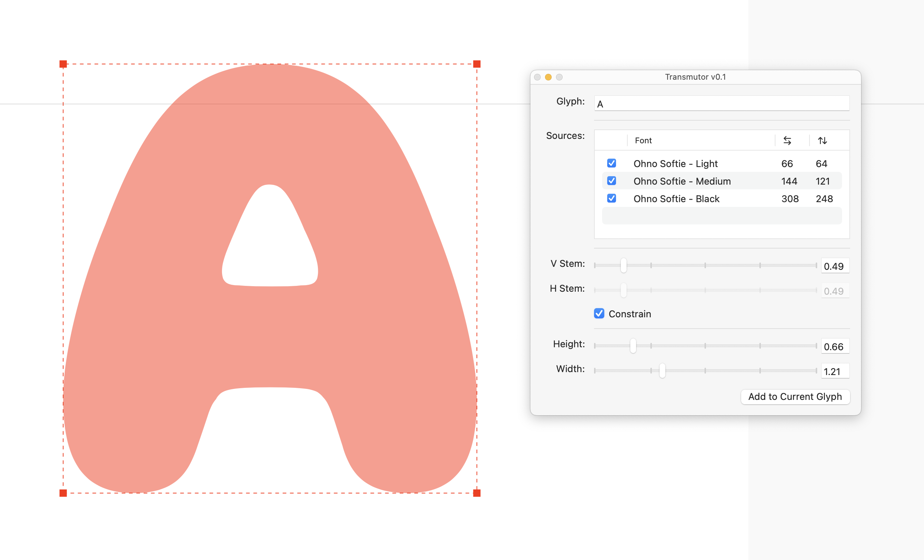The height and width of the screenshot is (560, 924).
Task: Click the horizontal stem column header icon
Action: pos(787,141)
